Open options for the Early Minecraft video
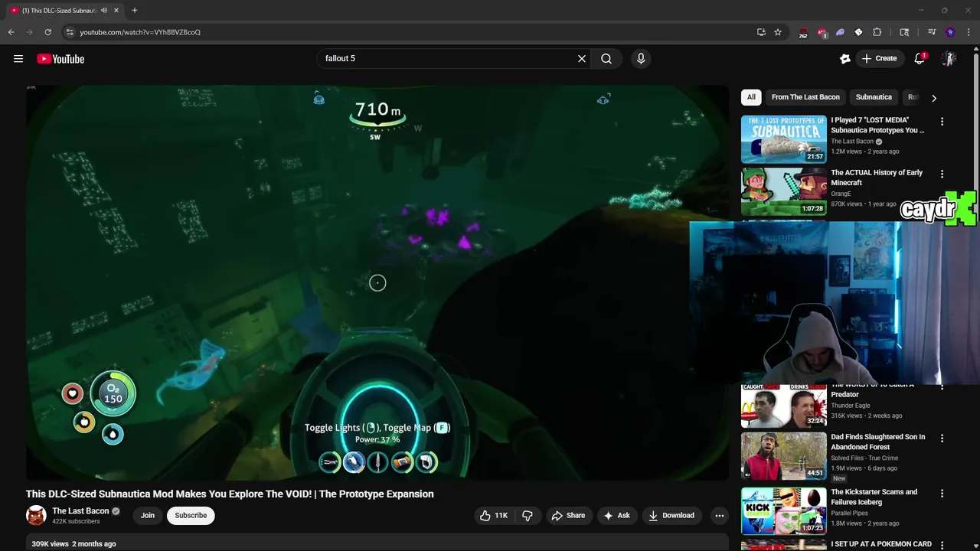980x551 pixels. pyautogui.click(x=942, y=174)
